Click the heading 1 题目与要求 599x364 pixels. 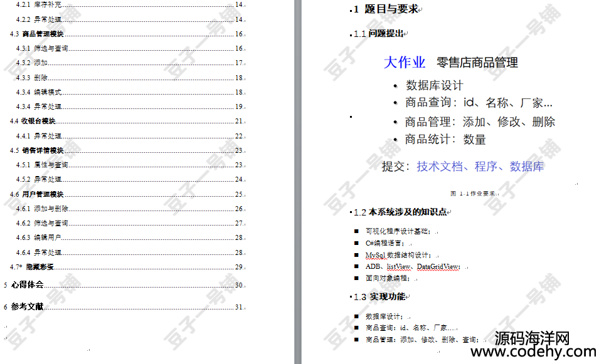pos(386,9)
